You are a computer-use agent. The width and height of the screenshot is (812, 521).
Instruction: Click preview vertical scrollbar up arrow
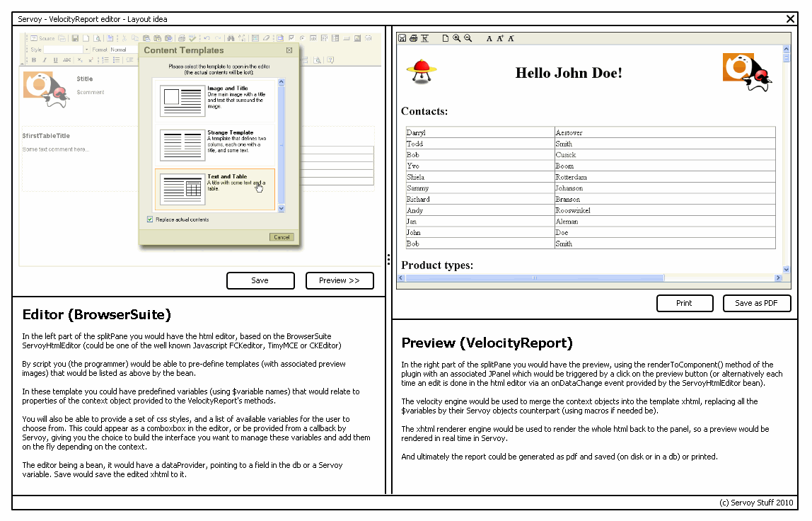(786, 50)
